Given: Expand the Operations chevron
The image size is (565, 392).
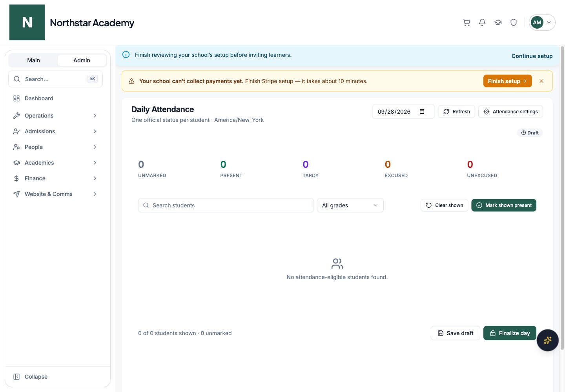Looking at the screenshot, I should pyautogui.click(x=95, y=116).
